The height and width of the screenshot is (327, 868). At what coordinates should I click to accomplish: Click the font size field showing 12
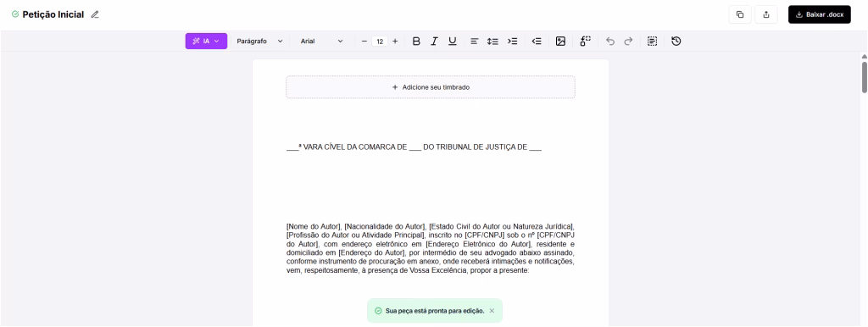379,42
